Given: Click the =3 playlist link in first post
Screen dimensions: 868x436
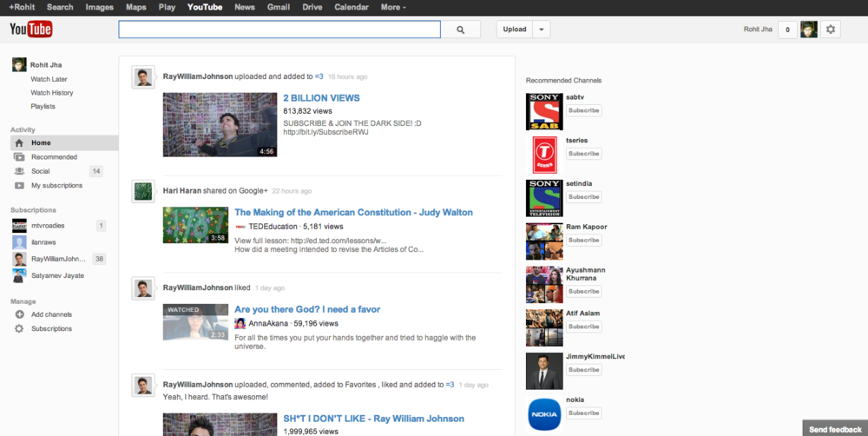Looking at the screenshot, I should (319, 76).
